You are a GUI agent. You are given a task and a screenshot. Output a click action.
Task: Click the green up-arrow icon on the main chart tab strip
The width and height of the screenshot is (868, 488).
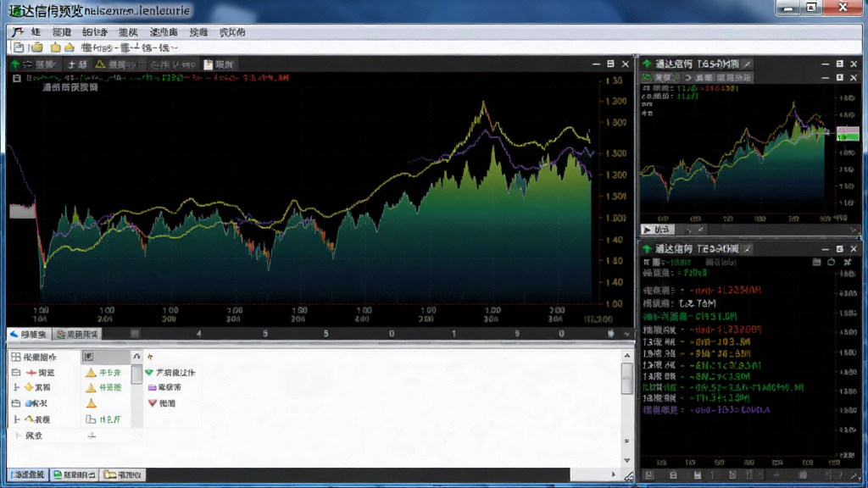tap(15, 64)
